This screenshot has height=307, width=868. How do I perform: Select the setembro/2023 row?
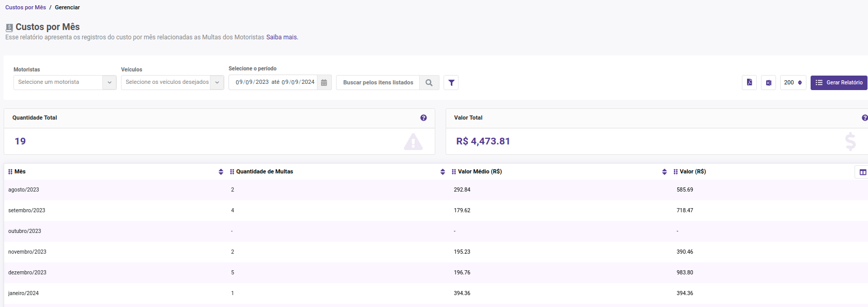(436, 211)
